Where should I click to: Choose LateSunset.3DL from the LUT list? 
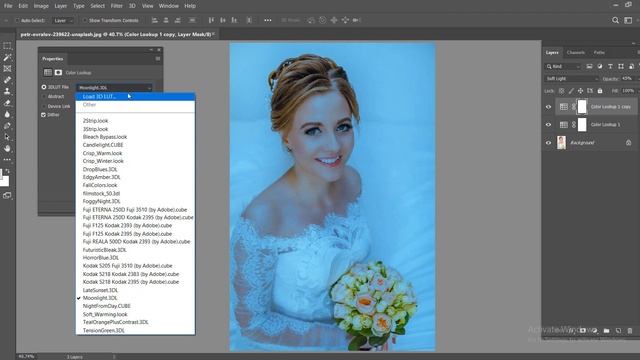click(100, 290)
